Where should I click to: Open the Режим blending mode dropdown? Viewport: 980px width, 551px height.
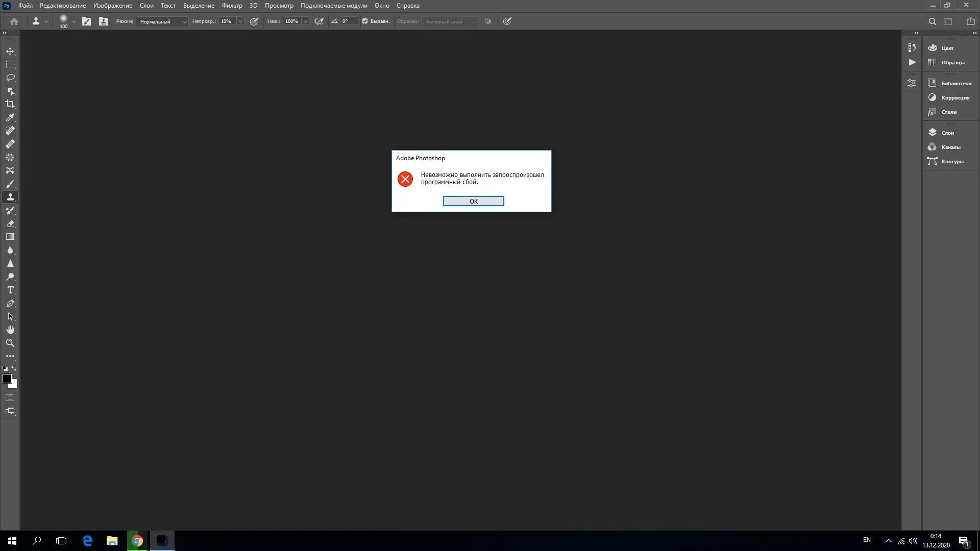click(162, 21)
